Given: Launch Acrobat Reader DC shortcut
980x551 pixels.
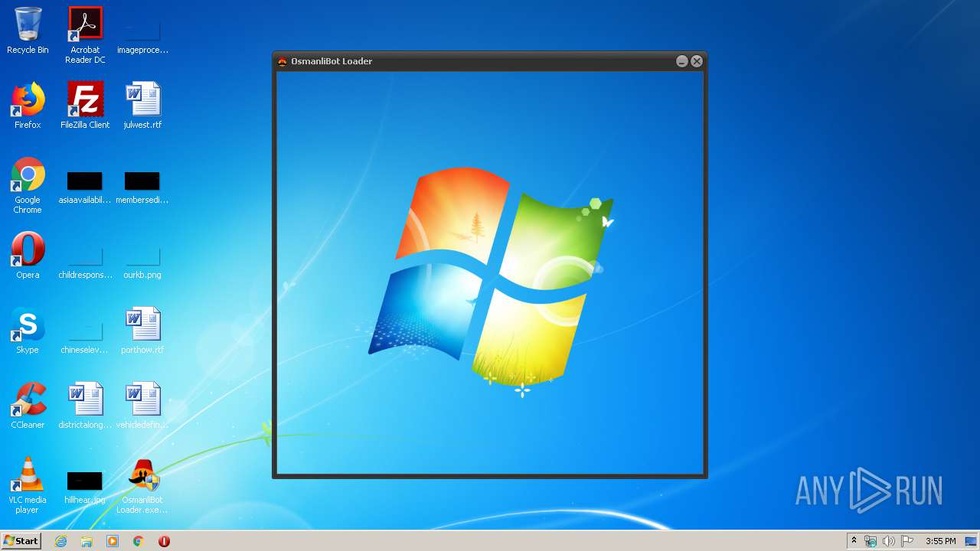Looking at the screenshot, I should click(85, 35).
